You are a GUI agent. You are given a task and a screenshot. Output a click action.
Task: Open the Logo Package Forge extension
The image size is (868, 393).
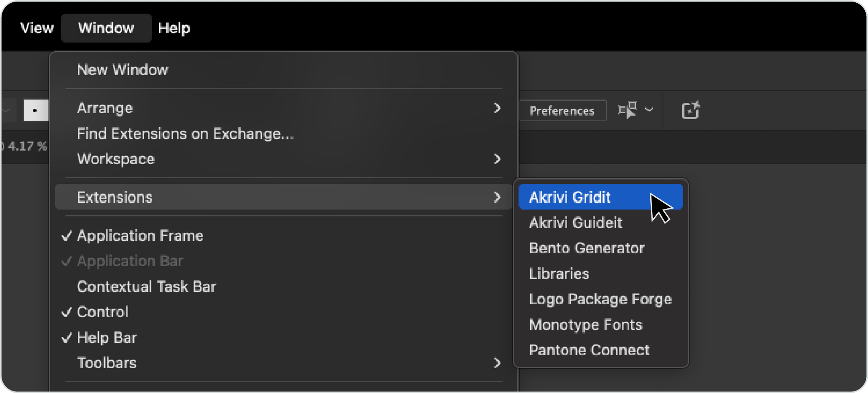(600, 299)
